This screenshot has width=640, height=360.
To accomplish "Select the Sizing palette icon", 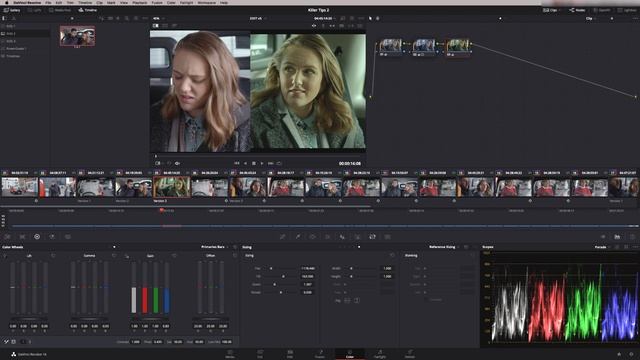I will 372,237.
